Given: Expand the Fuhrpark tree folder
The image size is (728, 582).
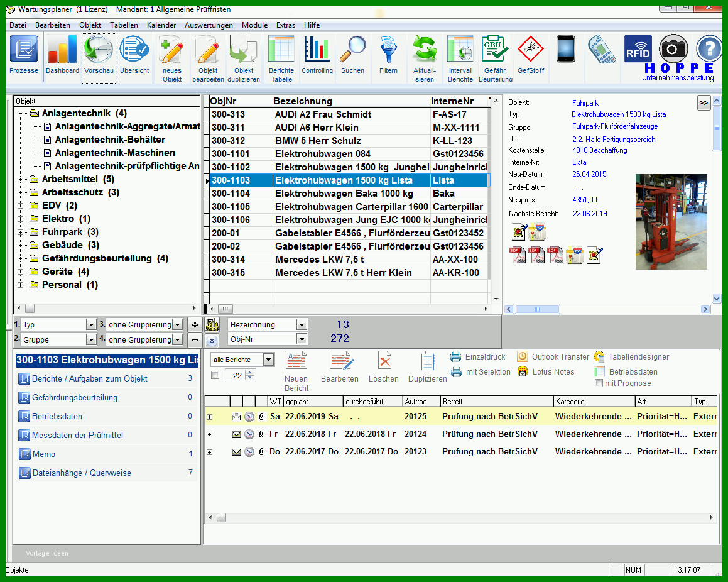Looking at the screenshot, I should (21, 232).
